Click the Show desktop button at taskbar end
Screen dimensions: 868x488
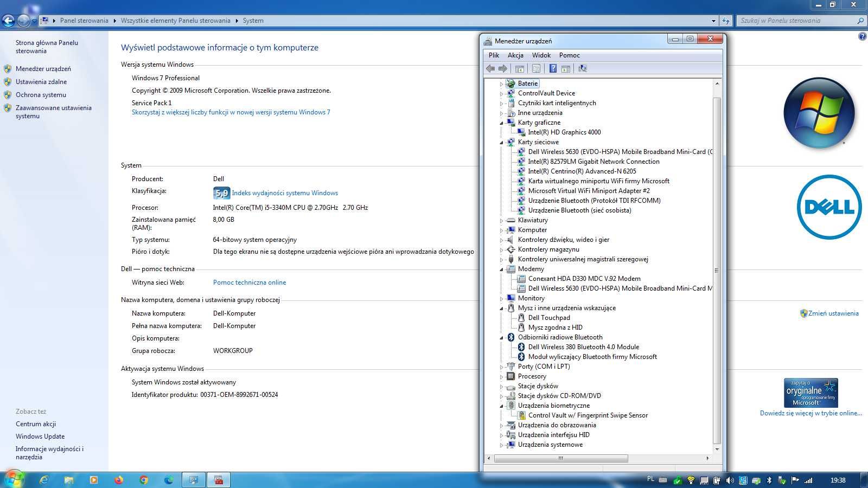(x=864, y=480)
